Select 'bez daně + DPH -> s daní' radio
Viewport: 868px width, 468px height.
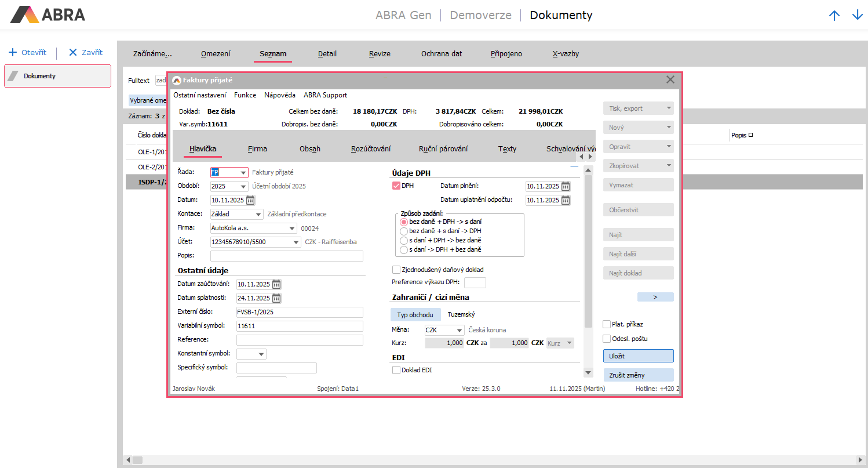(x=404, y=222)
